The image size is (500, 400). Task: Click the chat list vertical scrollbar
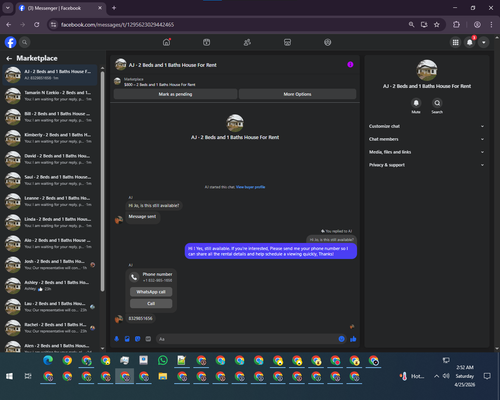pyautogui.click(x=102, y=182)
